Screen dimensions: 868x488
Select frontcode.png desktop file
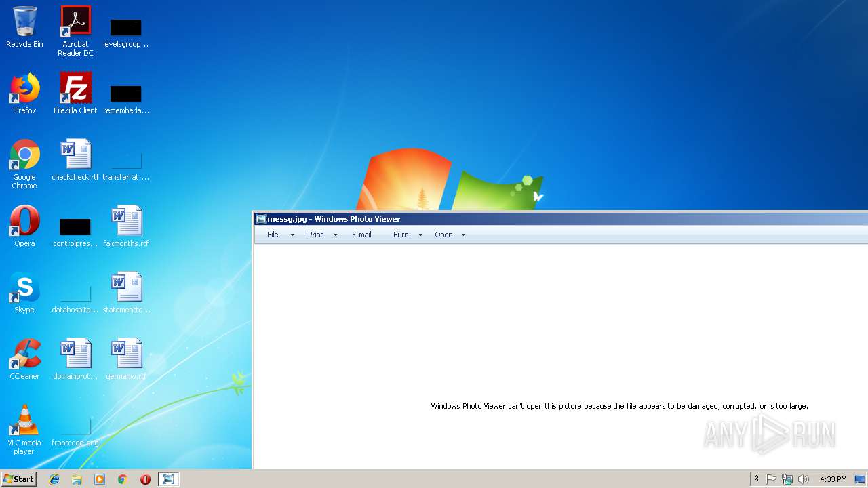coord(75,432)
